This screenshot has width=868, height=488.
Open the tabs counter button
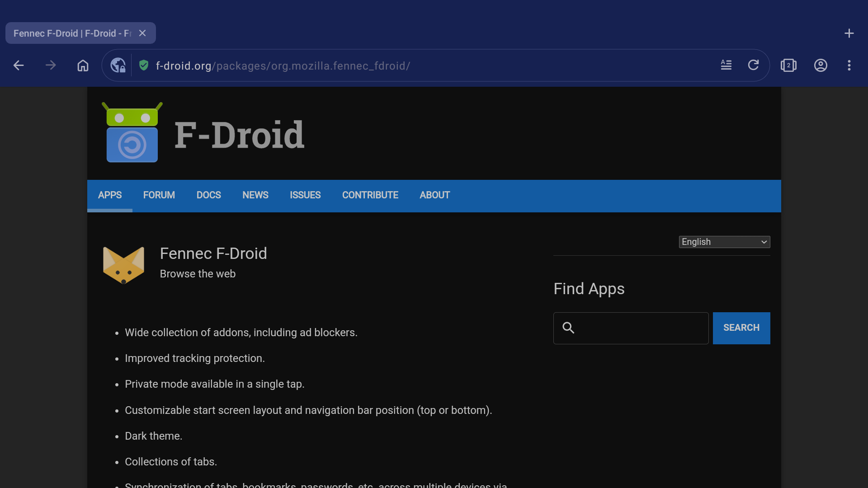[788, 66]
